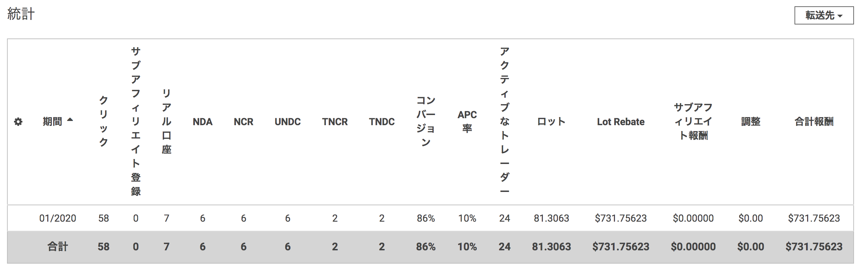
Task: Click the サブアフィリエイト報酬 column header
Action: pyautogui.click(x=693, y=121)
